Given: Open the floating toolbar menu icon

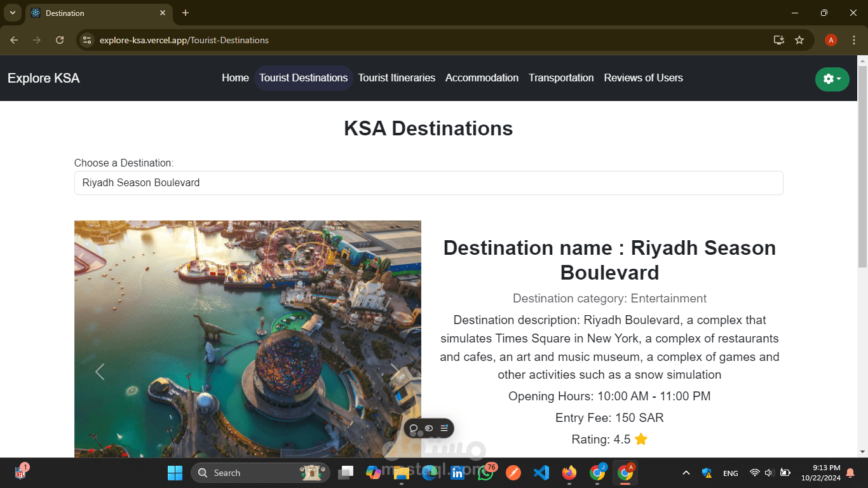Looking at the screenshot, I should (444, 428).
